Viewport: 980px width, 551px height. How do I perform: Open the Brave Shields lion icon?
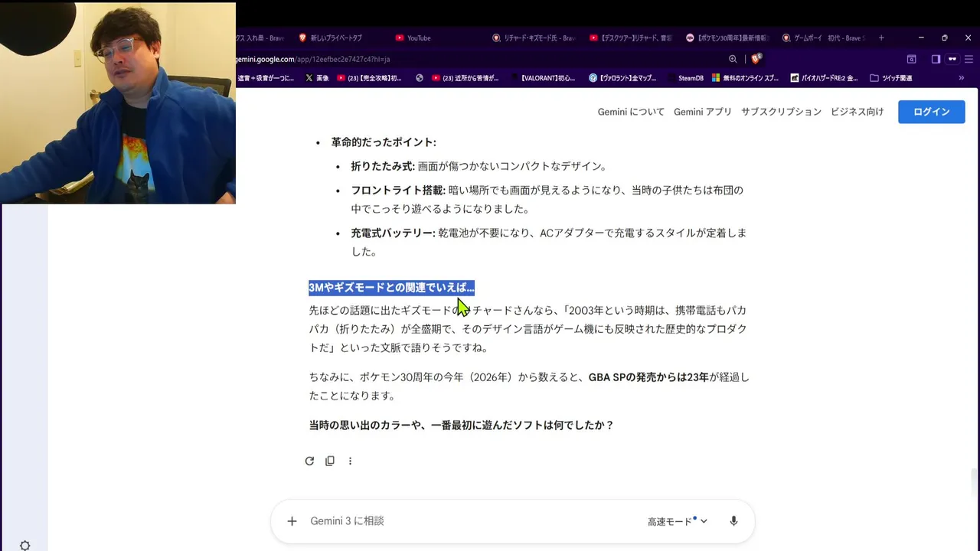(756, 59)
